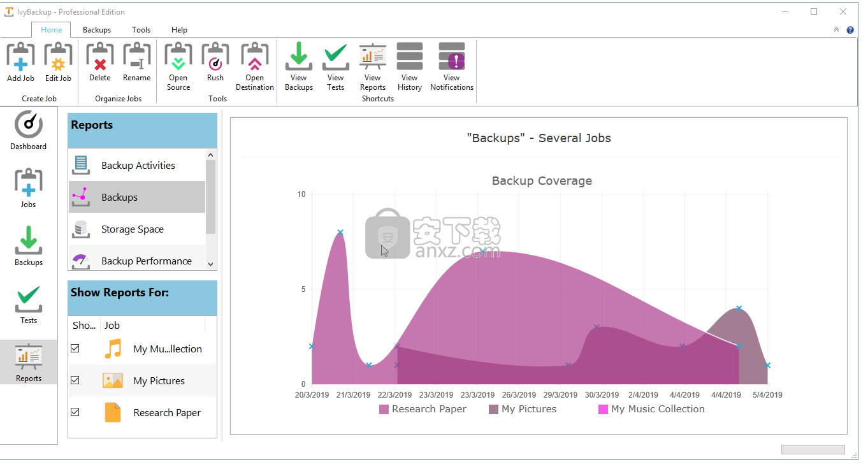
Task: Click the Reports list scrollbar thumb
Action: [211, 196]
